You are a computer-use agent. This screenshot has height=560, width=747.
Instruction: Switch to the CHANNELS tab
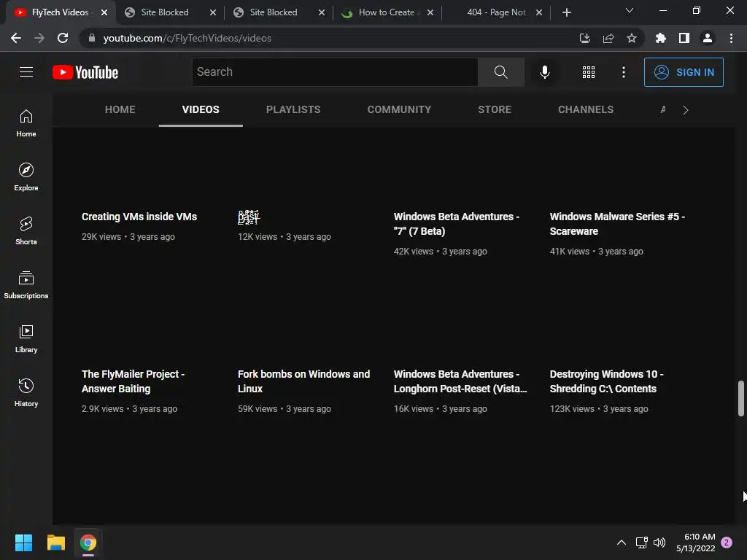(x=586, y=109)
